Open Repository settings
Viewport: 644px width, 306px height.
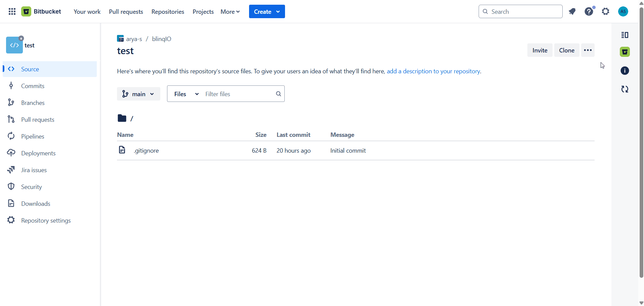point(46,220)
